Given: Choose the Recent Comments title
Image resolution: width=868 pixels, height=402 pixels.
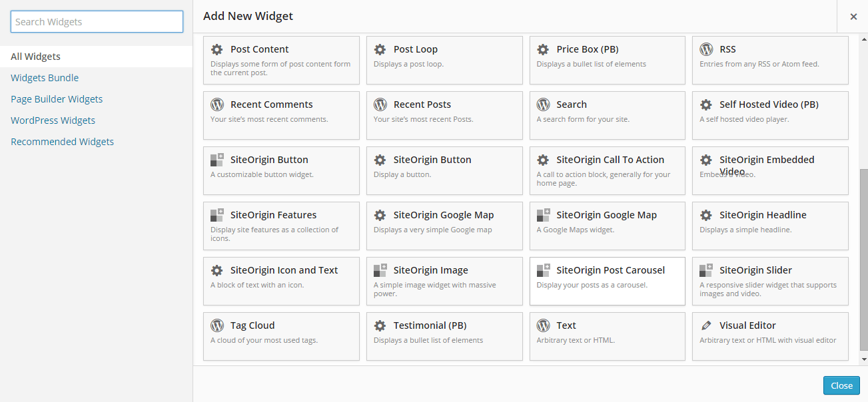Looking at the screenshot, I should click(x=271, y=104).
